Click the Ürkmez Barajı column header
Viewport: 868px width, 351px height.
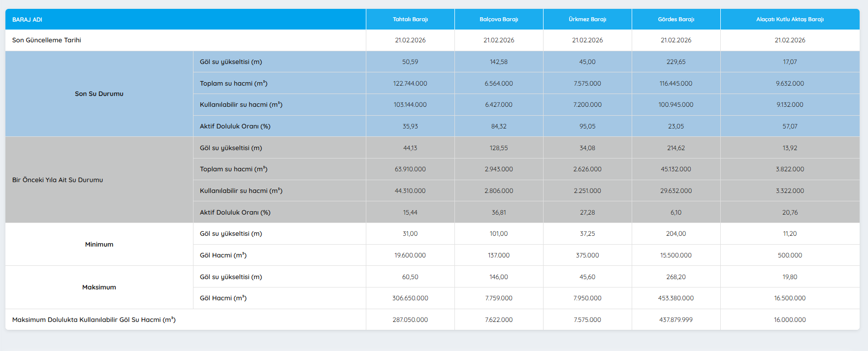587,20
